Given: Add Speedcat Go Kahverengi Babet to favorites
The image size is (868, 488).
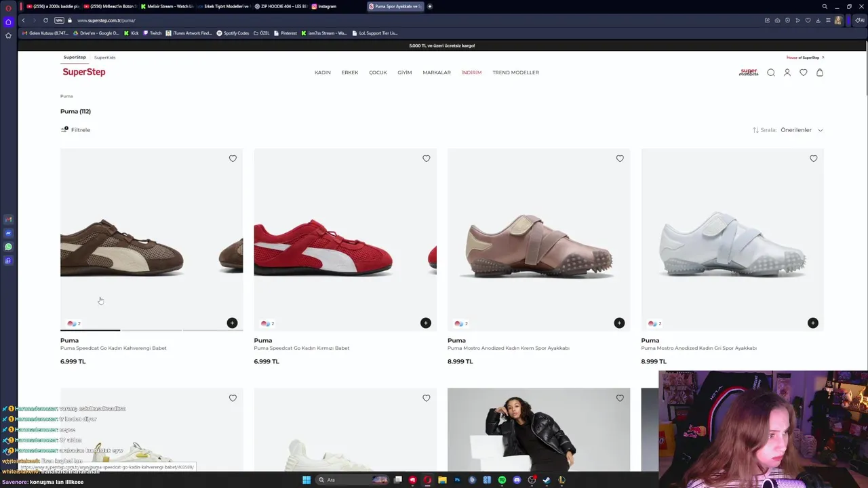Looking at the screenshot, I should [x=233, y=159].
